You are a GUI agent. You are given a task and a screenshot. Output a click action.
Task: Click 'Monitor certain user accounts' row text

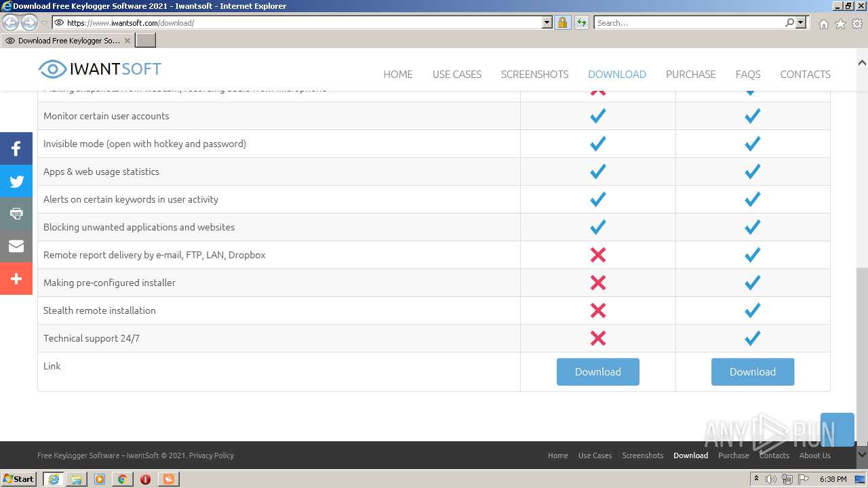[106, 116]
